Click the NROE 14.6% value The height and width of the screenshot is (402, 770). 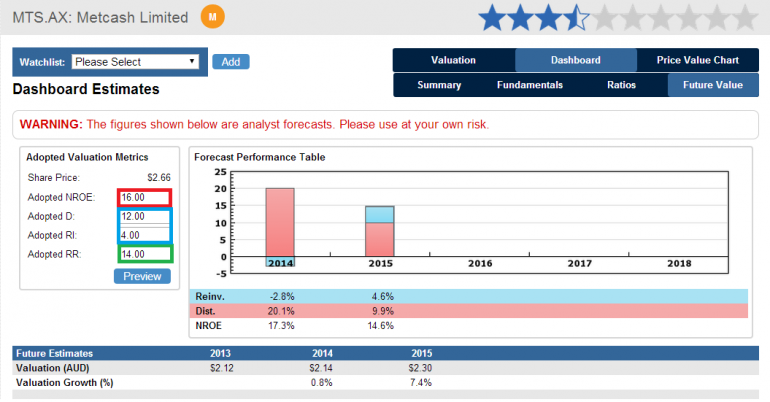pyautogui.click(x=381, y=326)
